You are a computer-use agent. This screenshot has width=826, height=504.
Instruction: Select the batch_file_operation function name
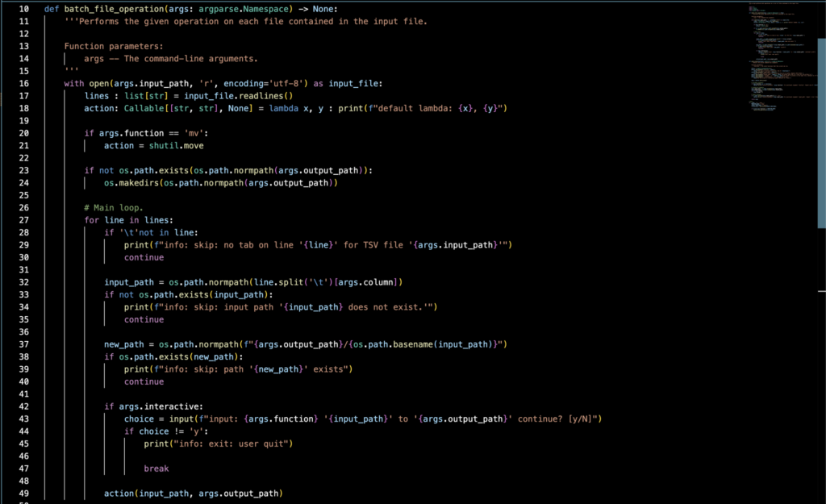pos(114,9)
